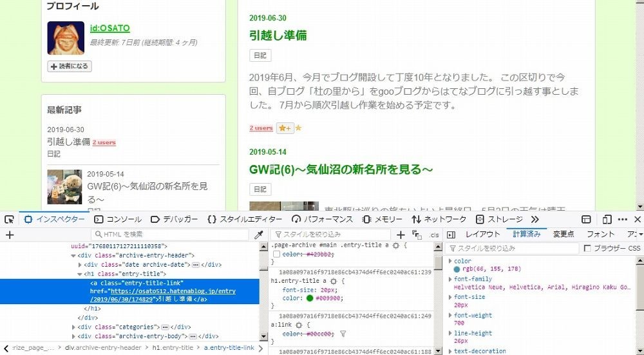Image resolution: width=644 pixels, height=355 pixels.
Task: Add a new style rule plus icon
Action: tap(401, 235)
